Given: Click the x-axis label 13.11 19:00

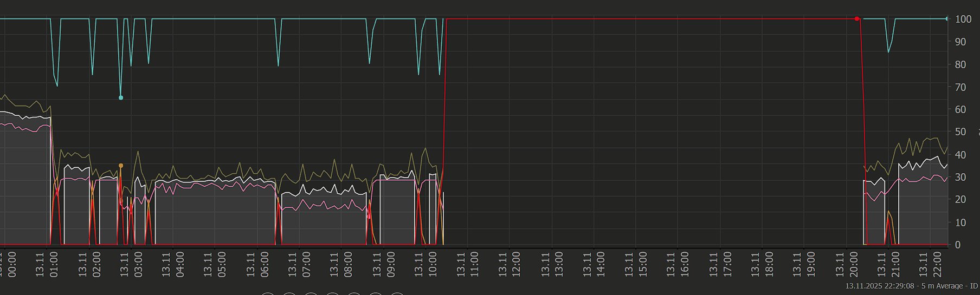Looking at the screenshot, I should coord(803,264).
